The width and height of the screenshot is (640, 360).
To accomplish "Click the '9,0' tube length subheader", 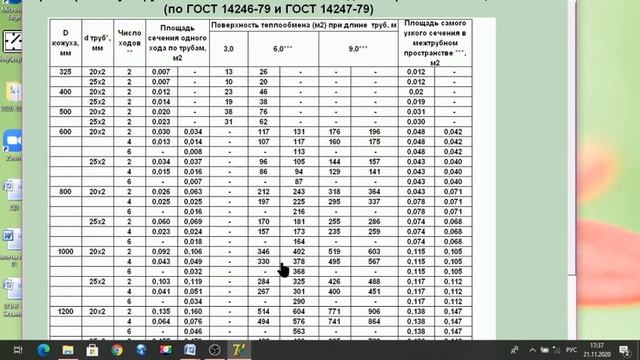I will (x=358, y=49).
